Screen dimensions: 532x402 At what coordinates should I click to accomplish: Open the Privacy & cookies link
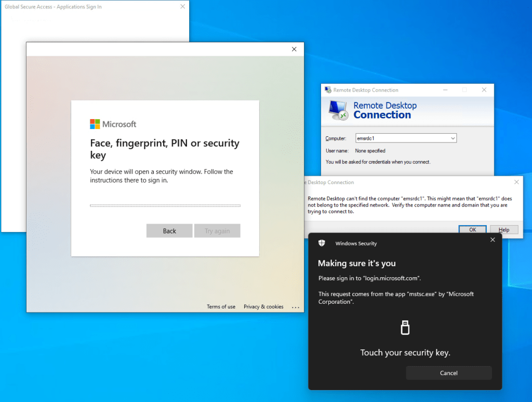pyautogui.click(x=263, y=307)
